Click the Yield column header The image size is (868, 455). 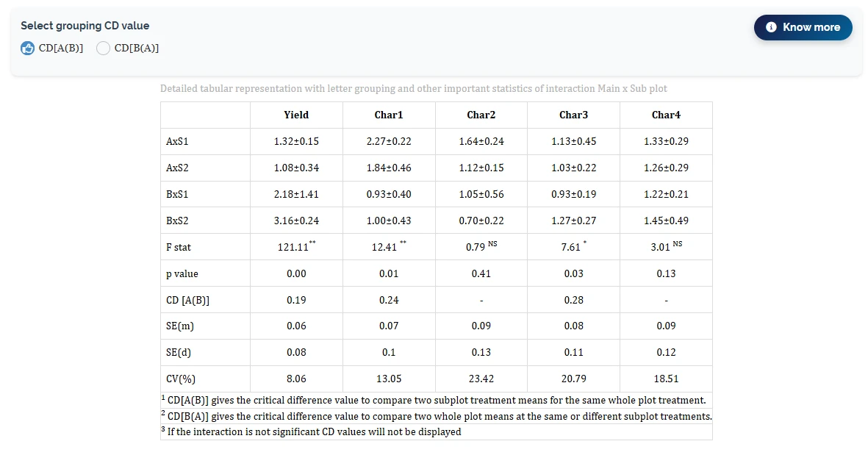tap(296, 115)
